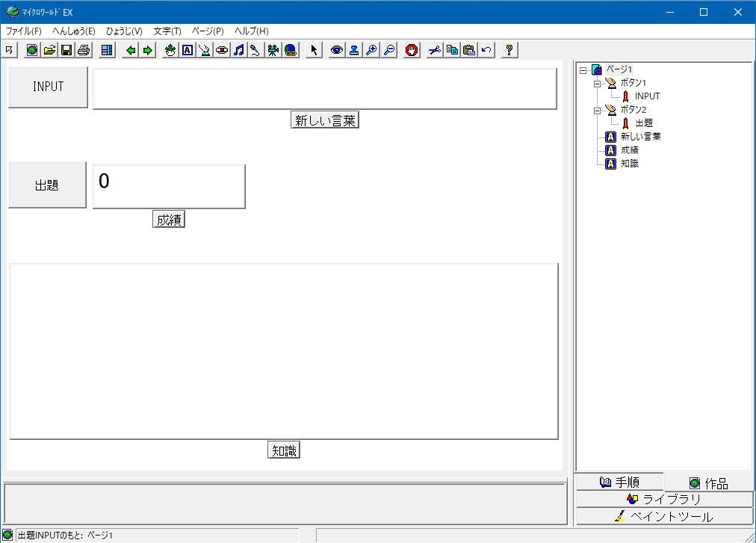
Task: Select INPUT under ボタン1 in tree
Action: [647, 96]
